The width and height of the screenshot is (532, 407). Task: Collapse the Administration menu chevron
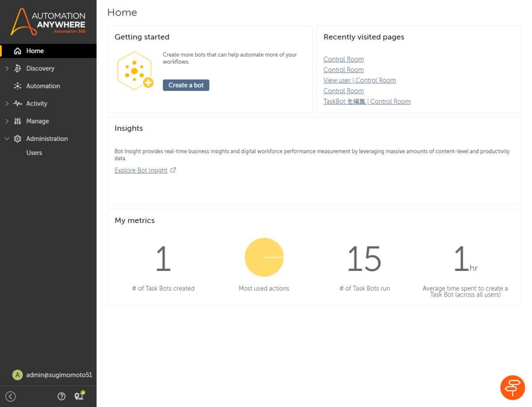point(7,139)
